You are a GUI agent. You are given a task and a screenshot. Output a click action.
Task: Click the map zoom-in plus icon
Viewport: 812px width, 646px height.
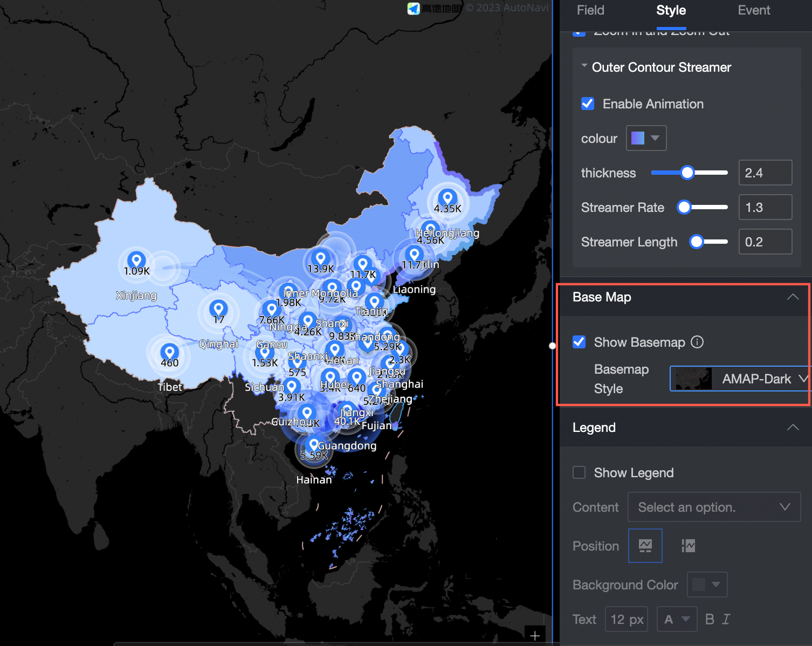click(x=534, y=635)
